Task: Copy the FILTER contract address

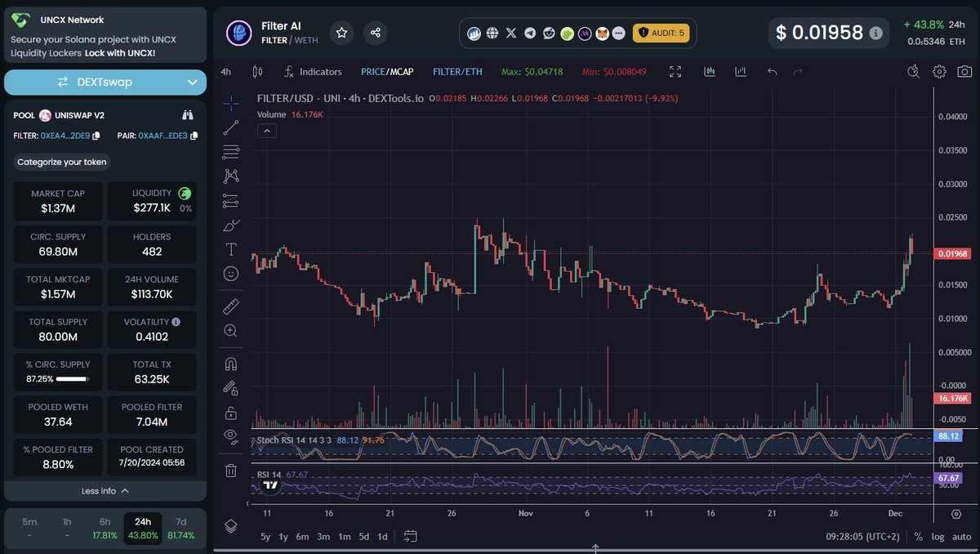Action: click(x=96, y=136)
